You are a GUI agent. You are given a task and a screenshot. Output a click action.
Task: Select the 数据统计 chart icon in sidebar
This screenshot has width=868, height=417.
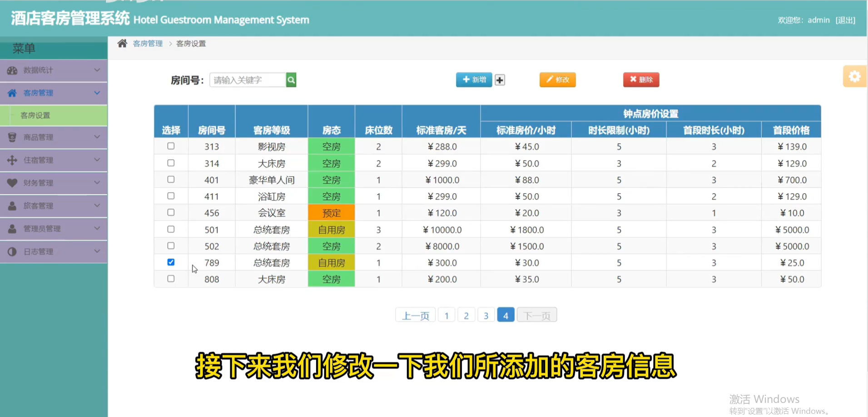(11, 70)
